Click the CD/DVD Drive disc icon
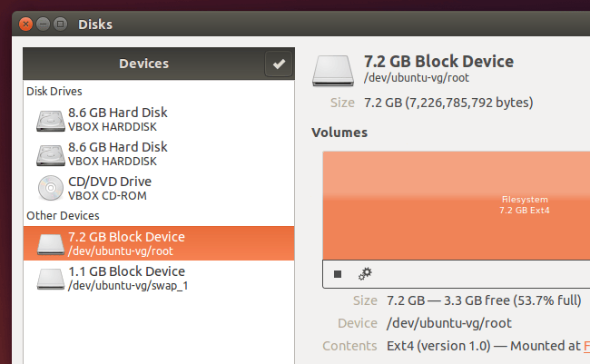 pyautogui.click(x=50, y=188)
